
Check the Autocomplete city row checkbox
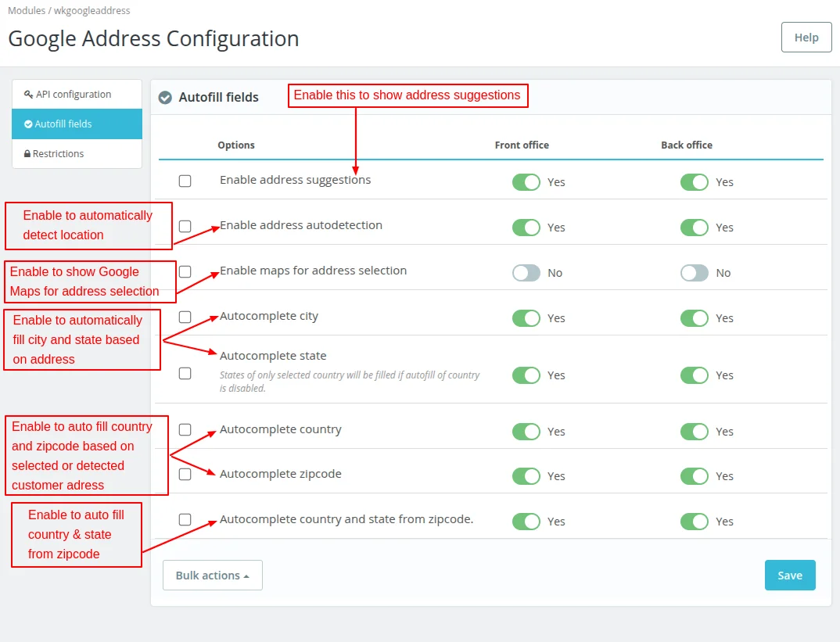[185, 317]
